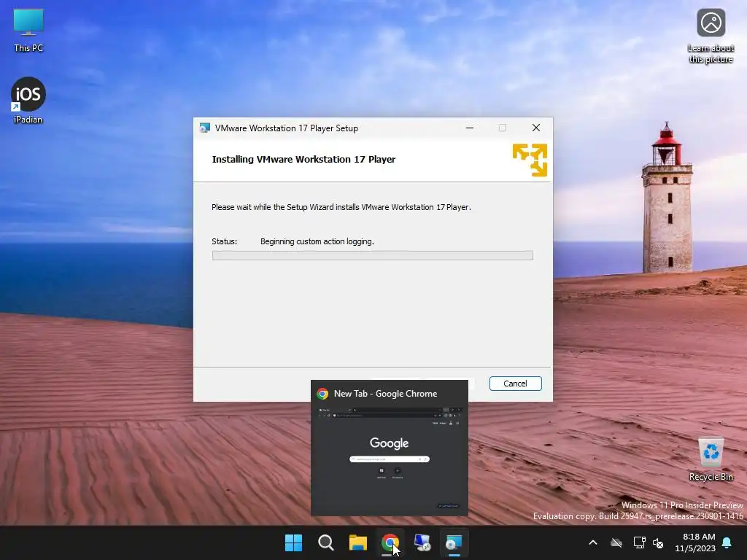Click 'Beginning custom action logging.' status text
The height and width of the screenshot is (560, 747).
(317, 241)
